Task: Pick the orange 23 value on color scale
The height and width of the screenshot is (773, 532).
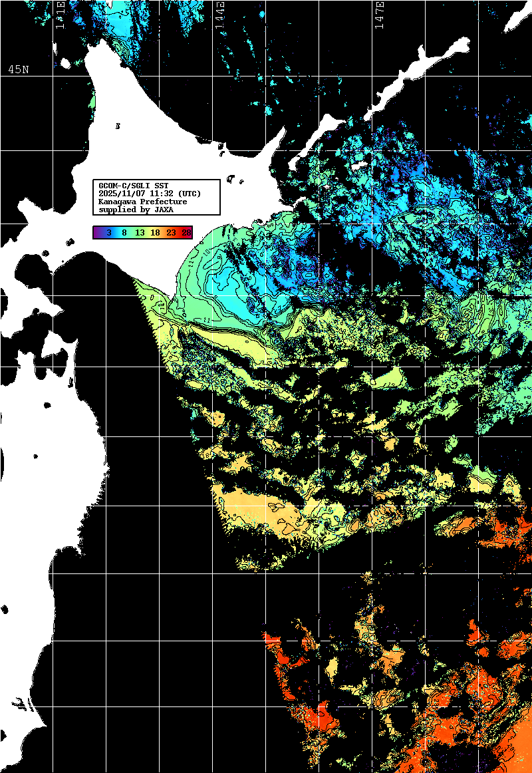Action: click(171, 233)
